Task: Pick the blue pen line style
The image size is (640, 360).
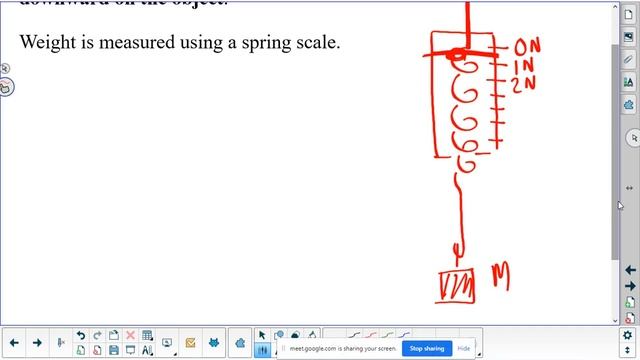Action: coord(404,335)
